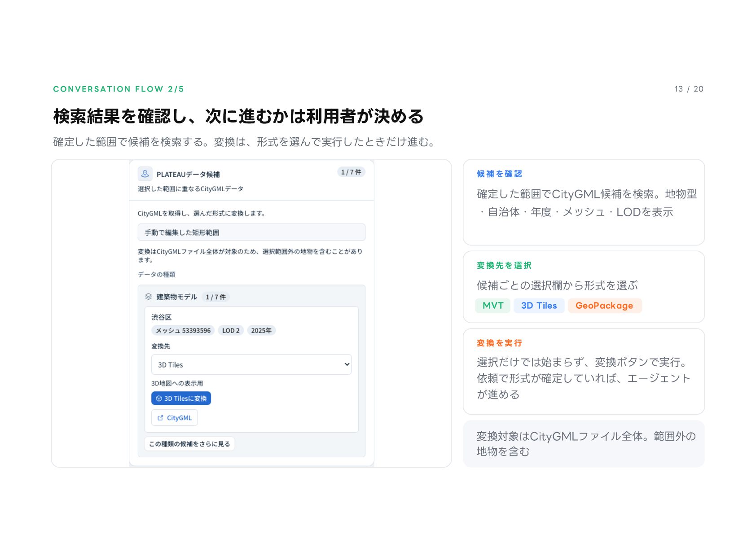The image size is (756, 534).
Task: Click the dropdown chevron arrow in 変換先 selector
Action: pos(347,364)
